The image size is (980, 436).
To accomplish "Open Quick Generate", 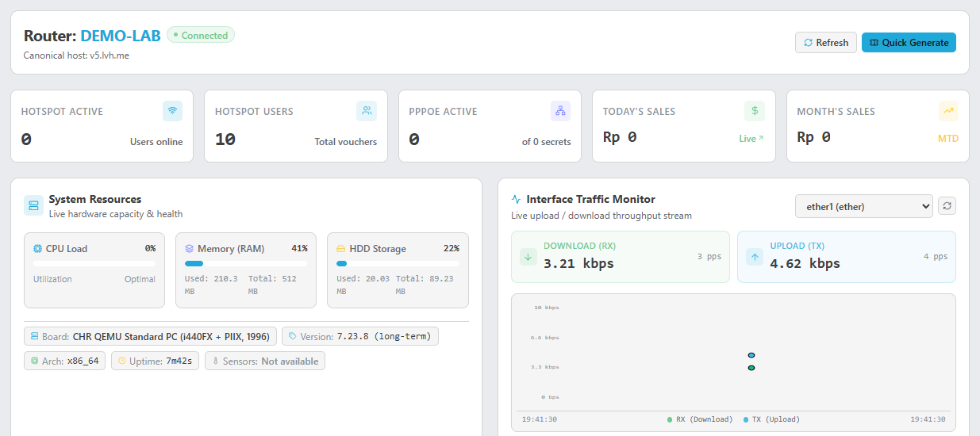I will (x=909, y=43).
